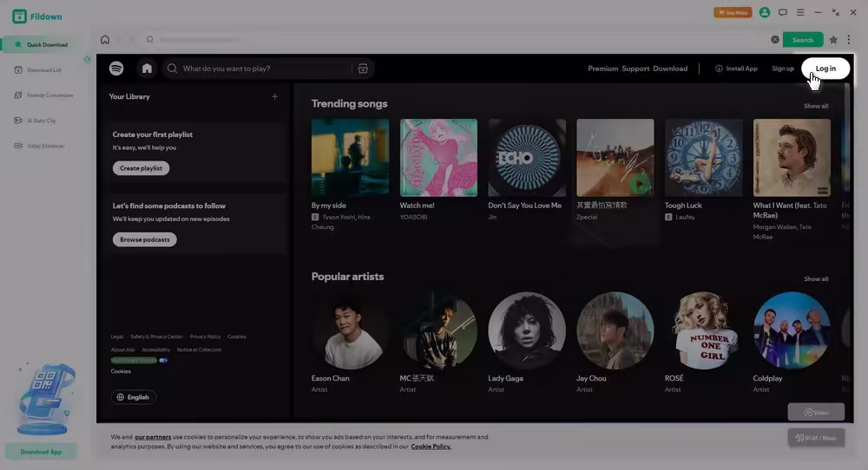
Task: Play the Zpecial song via green play button
Action: (640, 184)
